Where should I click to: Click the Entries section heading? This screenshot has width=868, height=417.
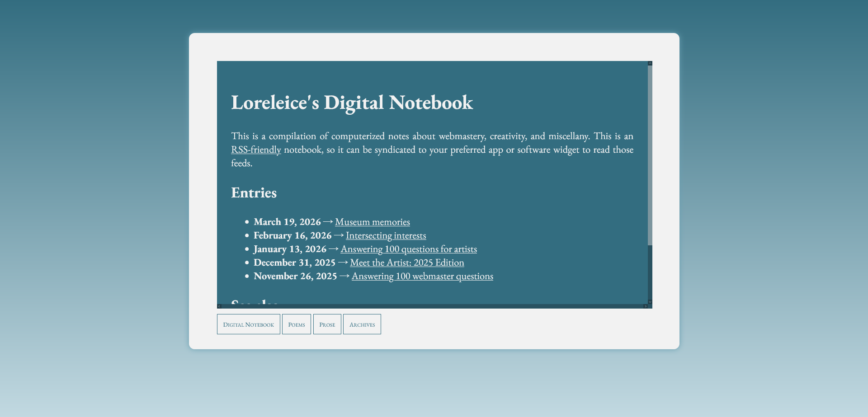(254, 192)
